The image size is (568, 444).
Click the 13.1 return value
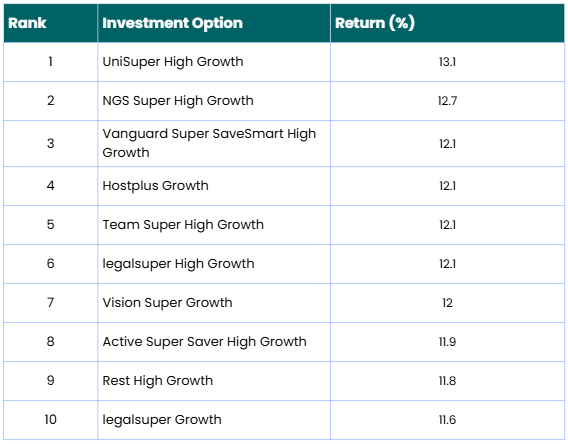click(447, 62)
